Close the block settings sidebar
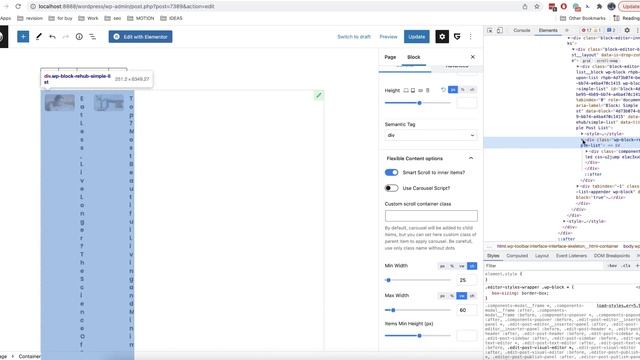Image resolution: width=640 pixels, height=360 pixels. [x=473, y=57]
